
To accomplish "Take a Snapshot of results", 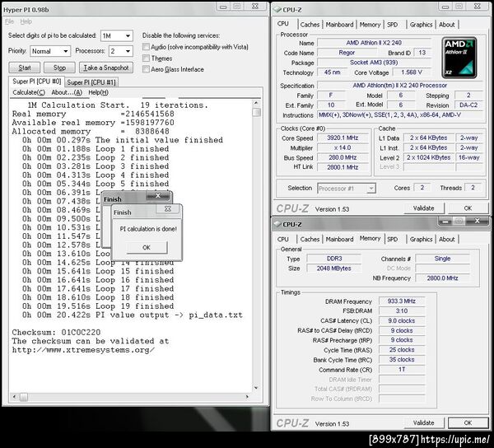I will pos(106,68).
